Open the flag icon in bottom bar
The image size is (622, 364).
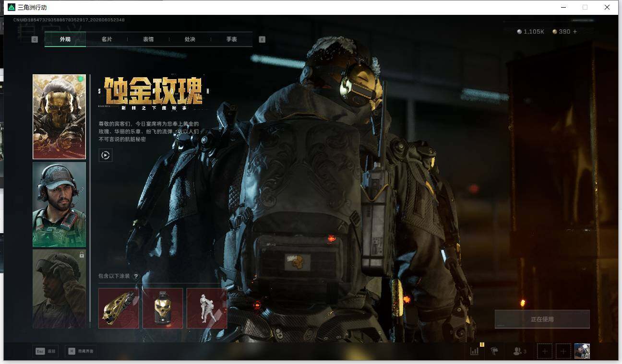point(494,352)
